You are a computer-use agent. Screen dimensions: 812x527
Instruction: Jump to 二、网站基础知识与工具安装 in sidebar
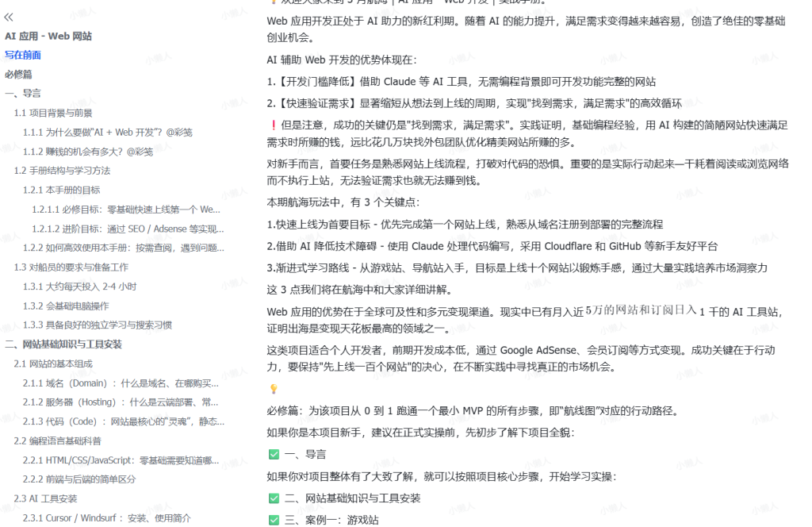pos(63,344)
